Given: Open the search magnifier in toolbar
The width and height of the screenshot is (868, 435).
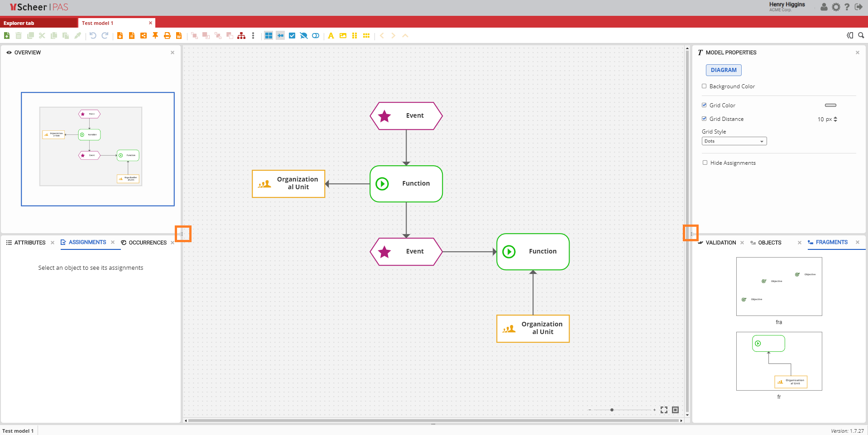Looking at the screenshot, I should tap(861, 35).
